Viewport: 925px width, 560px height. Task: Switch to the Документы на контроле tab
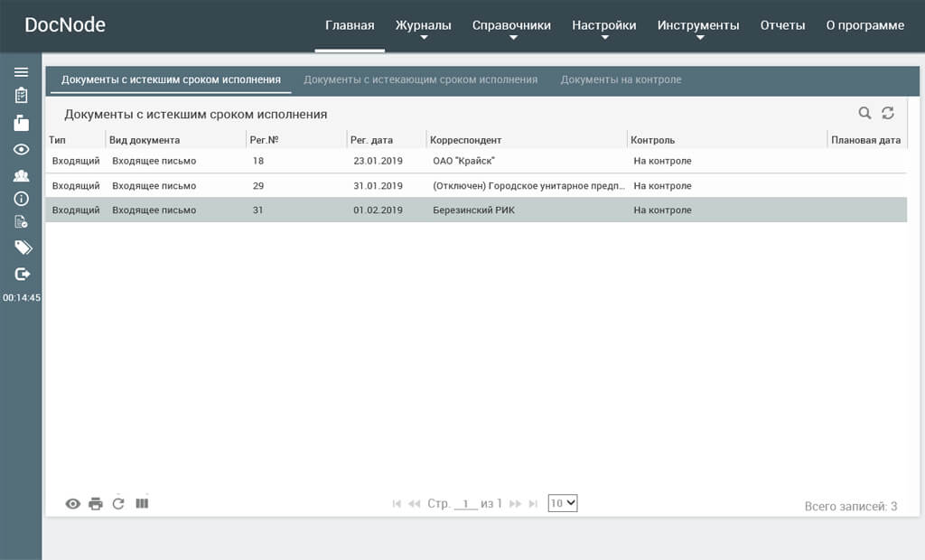coord(621,79)
